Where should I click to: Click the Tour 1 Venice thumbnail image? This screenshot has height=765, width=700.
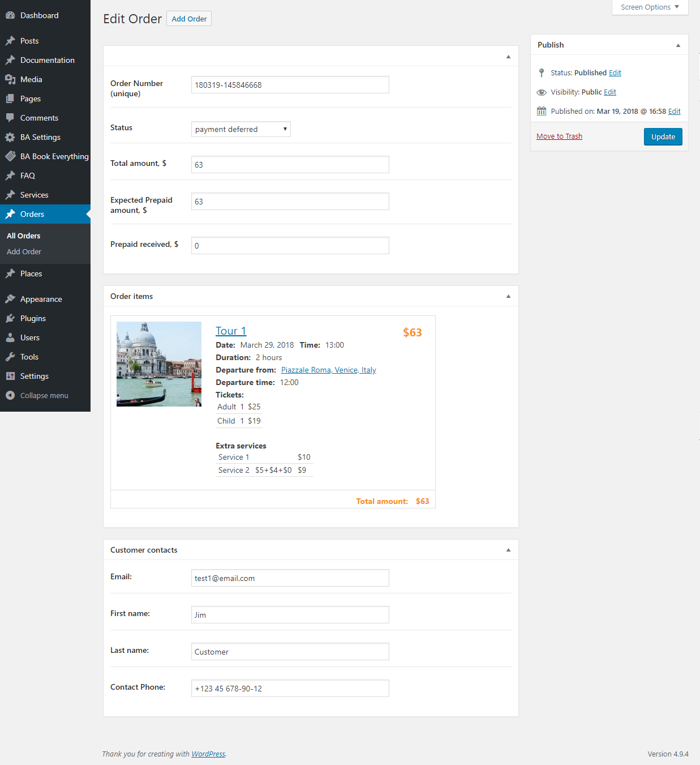[159, 364]
